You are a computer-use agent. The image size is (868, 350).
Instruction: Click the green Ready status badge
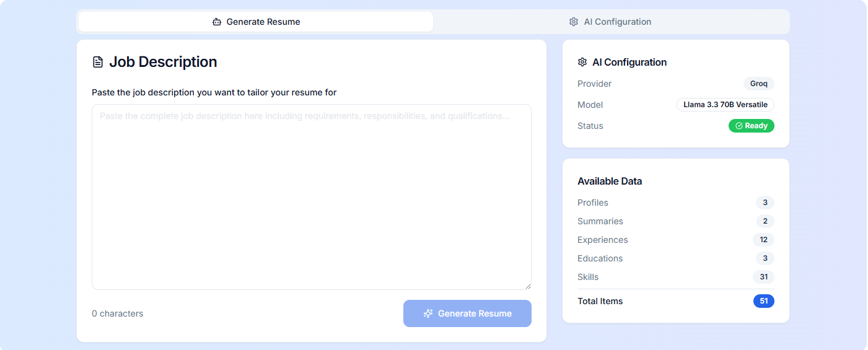(x=751, y=126)
